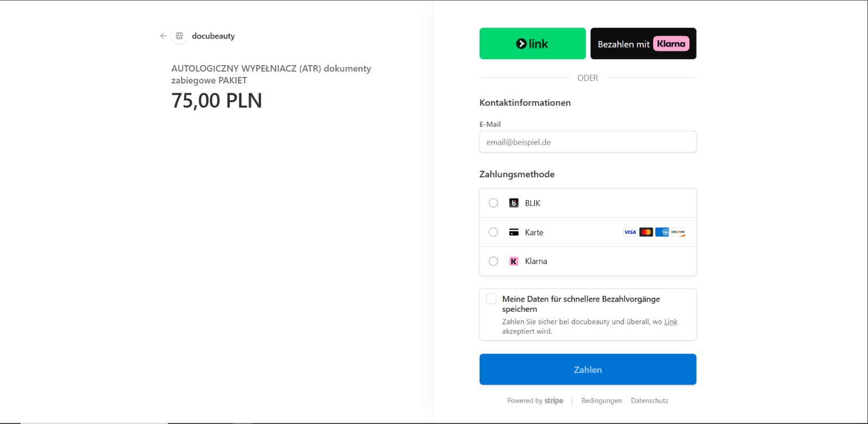Open the Bedingungen link
Screen dimensions: 868x424
(602, 401)
